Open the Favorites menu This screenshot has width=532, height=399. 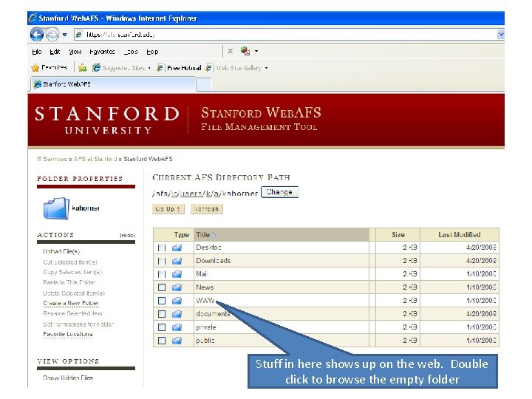pyautogui.click(x=102, y=52)
